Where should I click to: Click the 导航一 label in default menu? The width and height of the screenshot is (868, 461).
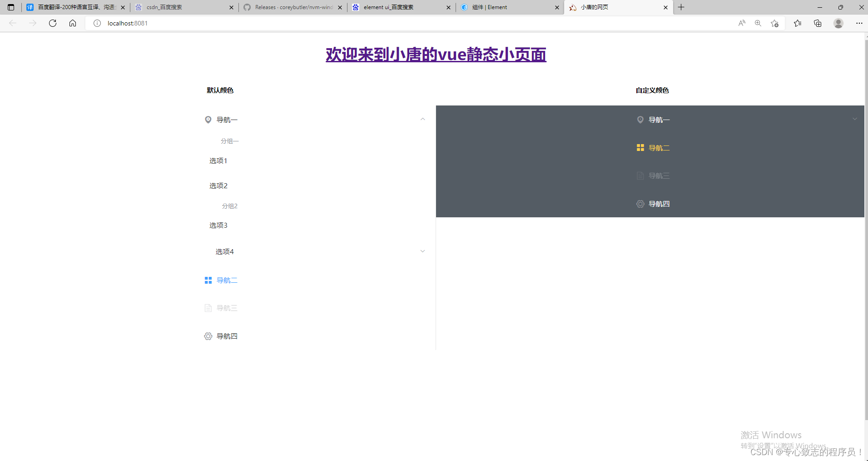pyautogui.click(x=227, y=120)
